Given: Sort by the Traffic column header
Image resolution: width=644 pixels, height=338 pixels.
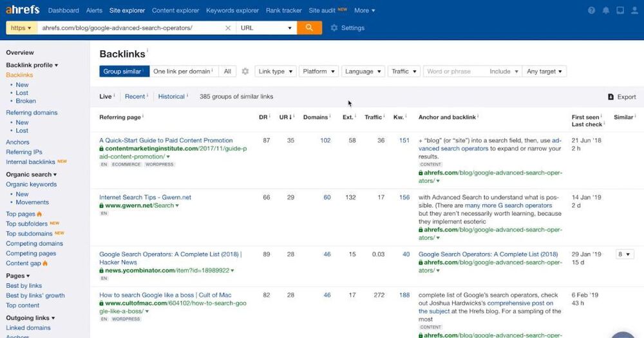Looking at the screenshot, I should coord(373,117).
